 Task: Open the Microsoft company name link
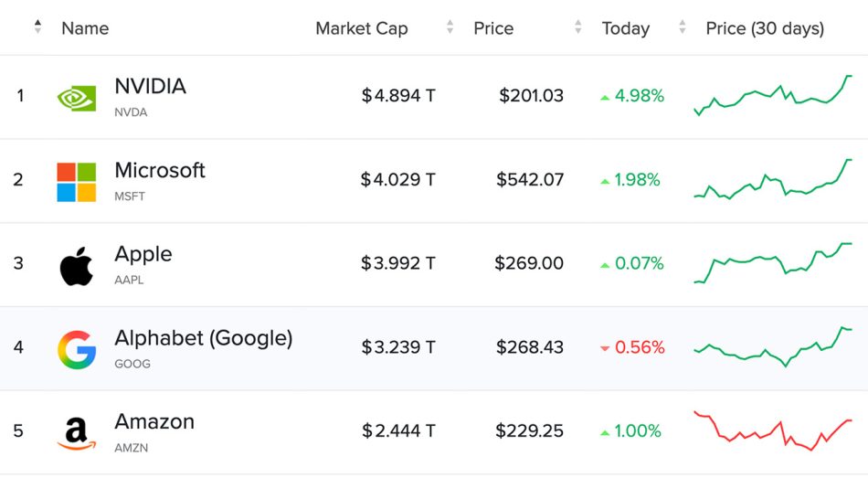click(160, 170)
